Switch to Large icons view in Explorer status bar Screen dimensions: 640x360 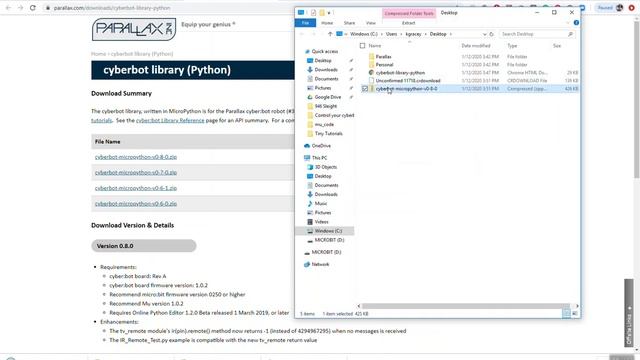(x=575, y=313)
